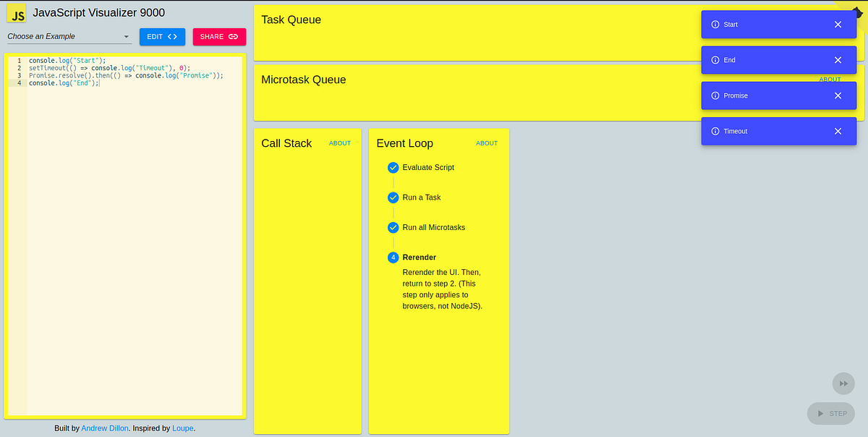The image size is (868, 437).
Task: Click the info icon on End notification
Action: pyautogui.click(x=715, y=60)
